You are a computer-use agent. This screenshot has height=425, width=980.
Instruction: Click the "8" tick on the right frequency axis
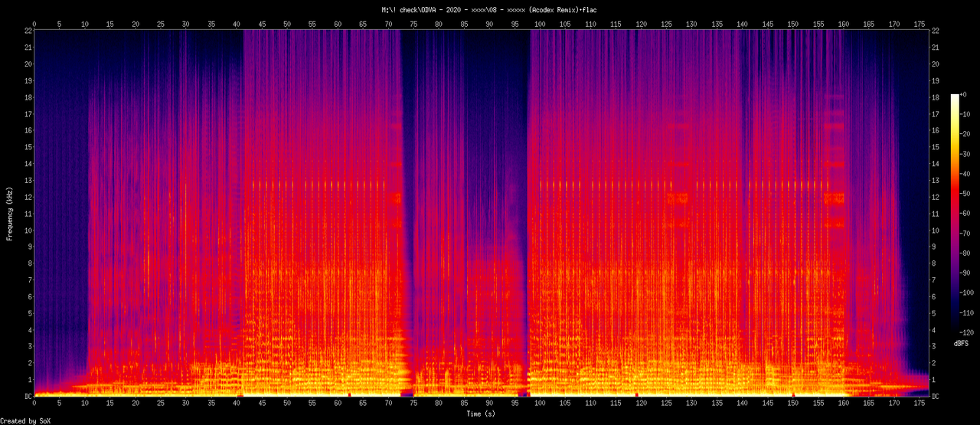pos(934,263)
